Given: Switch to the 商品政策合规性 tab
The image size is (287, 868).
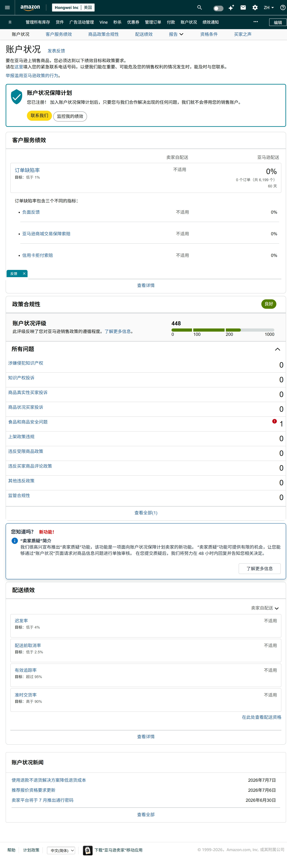Looking at the screenshot, I should click(x=103, y=34).
